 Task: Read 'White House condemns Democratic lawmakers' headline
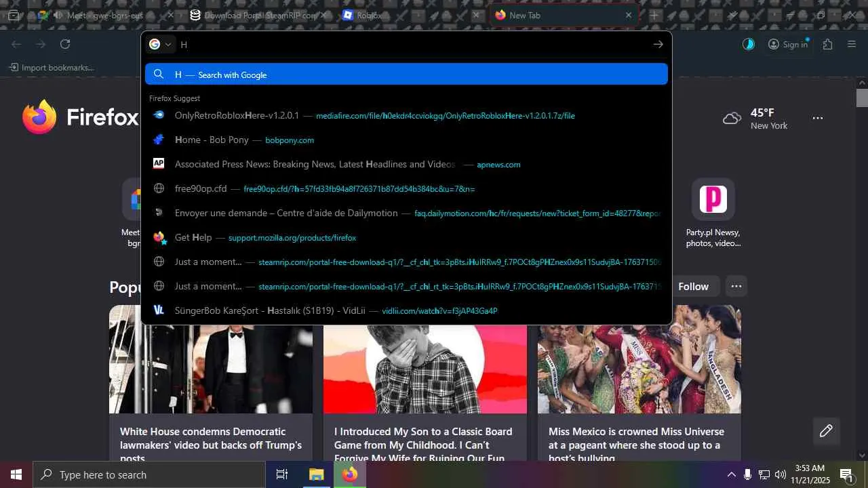pos(211,443)
